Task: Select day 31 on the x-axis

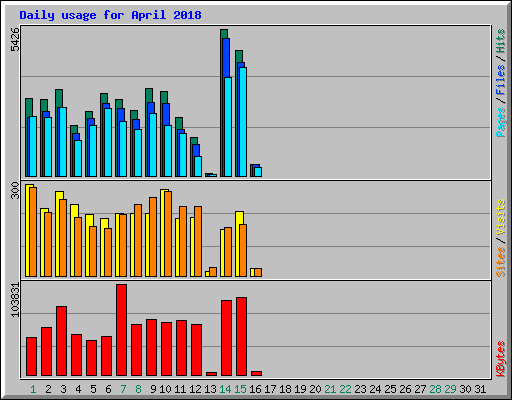Action: tap(480, 389)
